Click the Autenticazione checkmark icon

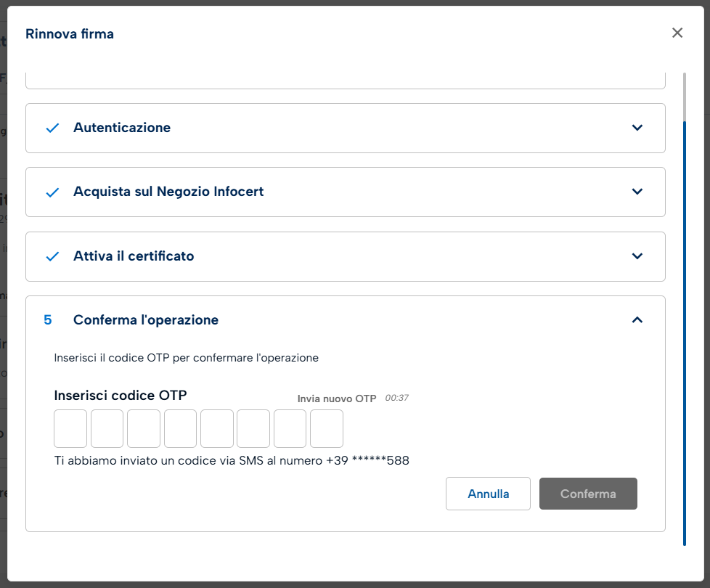coord(52,128)
